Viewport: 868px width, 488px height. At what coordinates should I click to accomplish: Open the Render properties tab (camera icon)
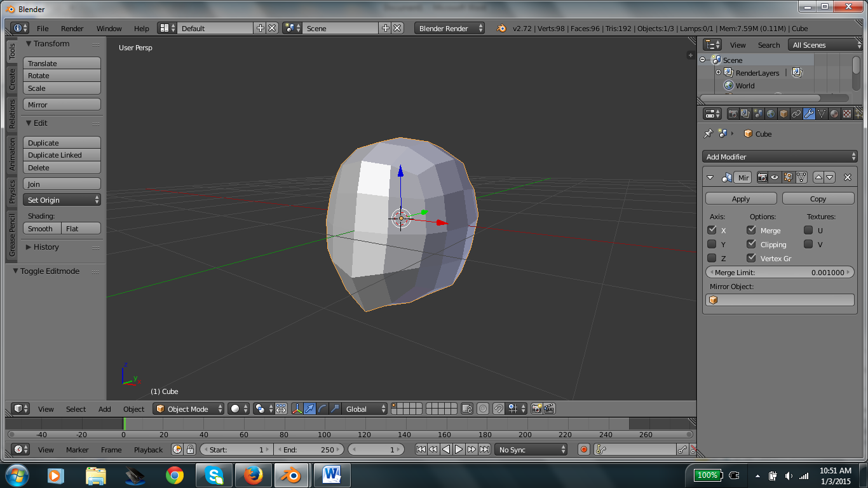click(x=733, y=113)
